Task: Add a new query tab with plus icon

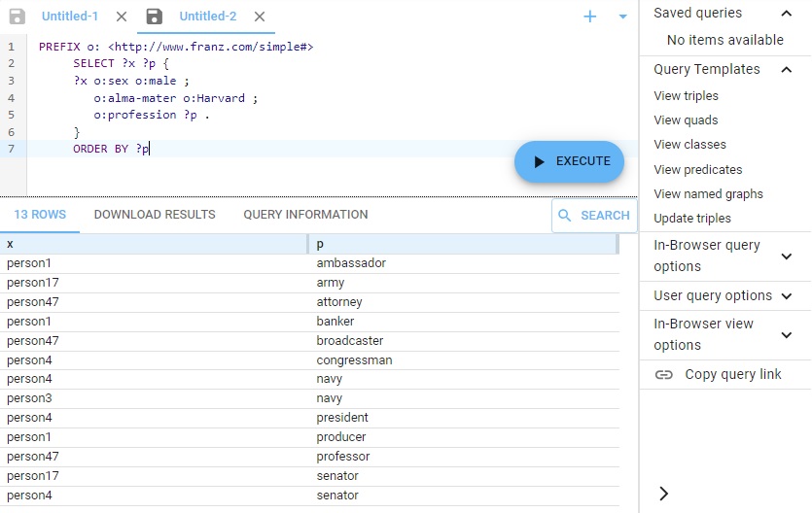Action: click(x=589, y=17)
